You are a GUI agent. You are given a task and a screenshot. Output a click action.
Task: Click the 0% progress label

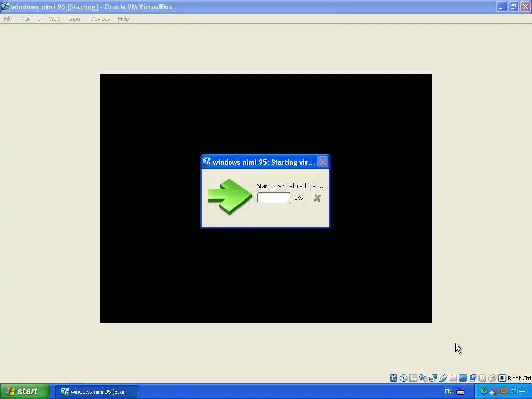(x=299, y=198)
